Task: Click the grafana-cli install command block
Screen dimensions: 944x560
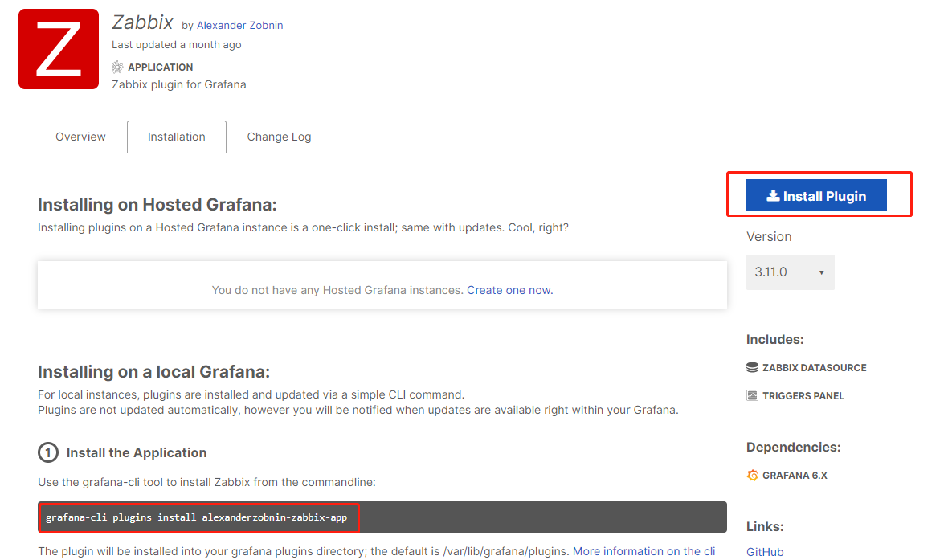Action: tap(382, 517)
